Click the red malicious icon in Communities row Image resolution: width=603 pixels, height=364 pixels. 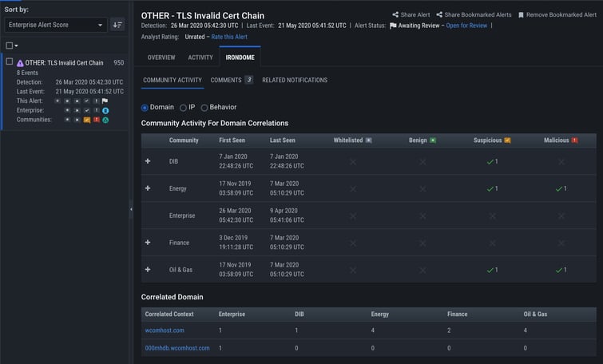(x=96, y=120)
